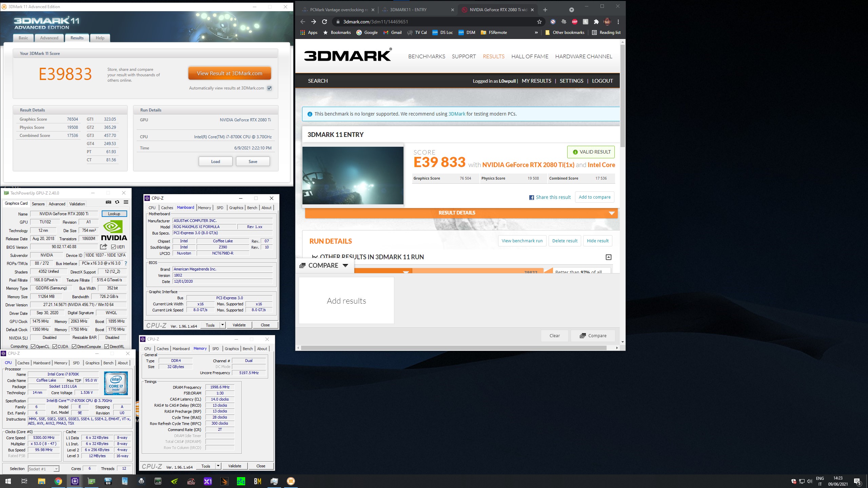Open the Chrome tab search dropdown

(571, 10)
